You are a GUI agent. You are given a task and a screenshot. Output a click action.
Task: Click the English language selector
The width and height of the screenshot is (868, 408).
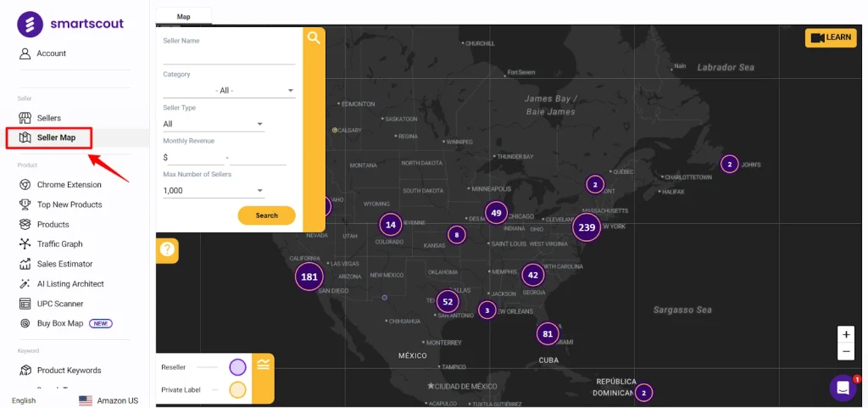coord(24,401)
